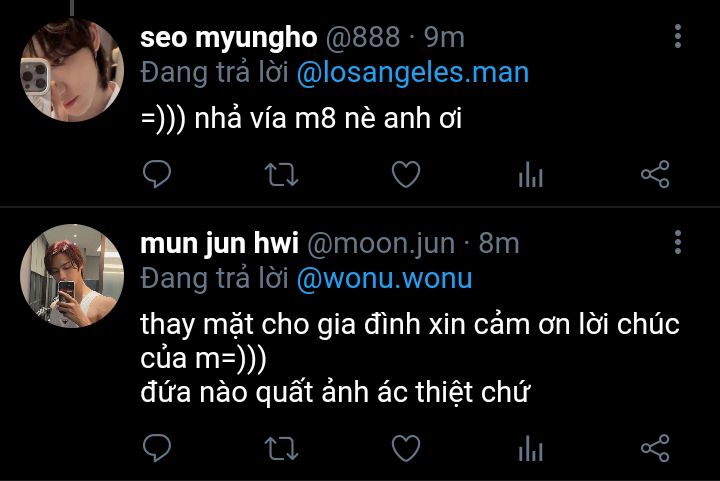Retweet mun jun hwi's post
Screen dimensions: 720x481
(281, 448)
